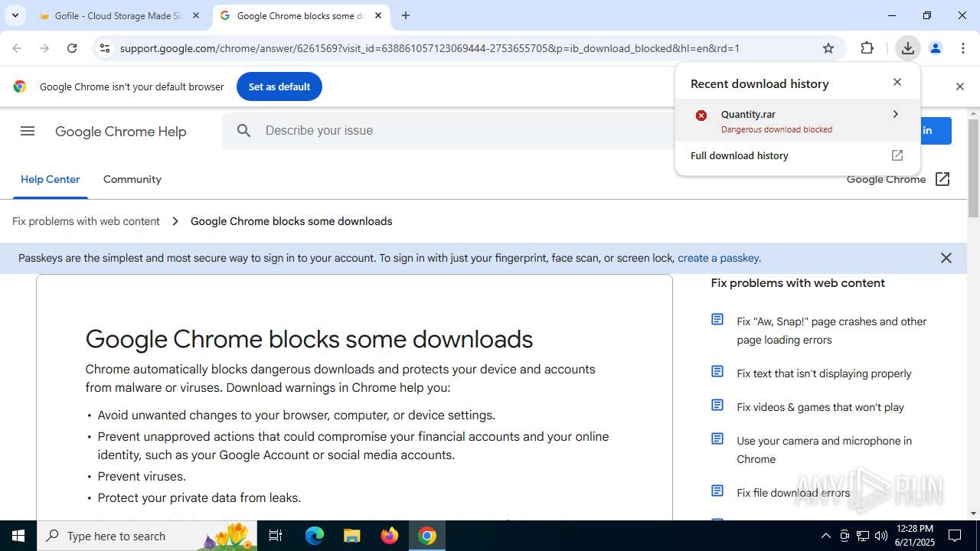Viewport: 980px width, 551px height.
Task: Click the search magnifier icon
Action: (244, 131)
